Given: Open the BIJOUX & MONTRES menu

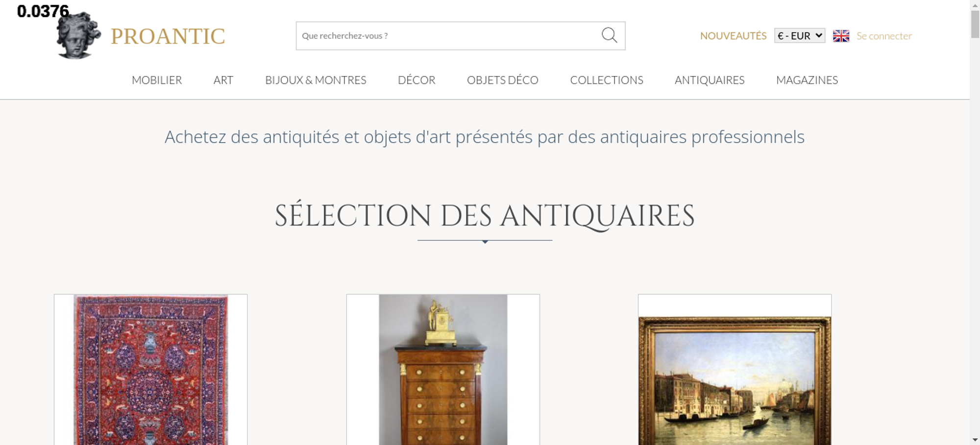Looking at the screenshot, I should pyautogui.click(x=316, y=80).
